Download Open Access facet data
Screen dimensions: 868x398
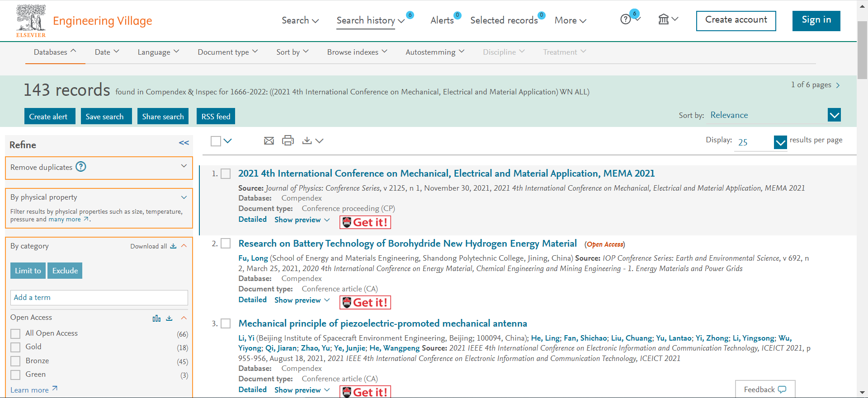coord(169,318)
